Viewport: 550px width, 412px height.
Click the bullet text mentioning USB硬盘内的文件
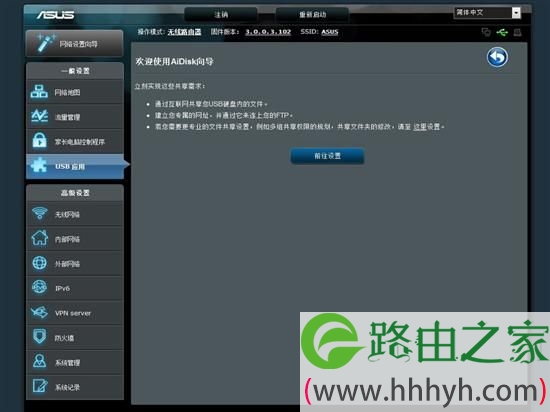211,104
